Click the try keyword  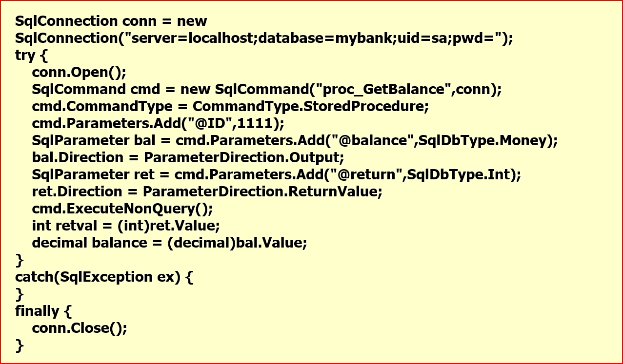[x=25, y=56]
